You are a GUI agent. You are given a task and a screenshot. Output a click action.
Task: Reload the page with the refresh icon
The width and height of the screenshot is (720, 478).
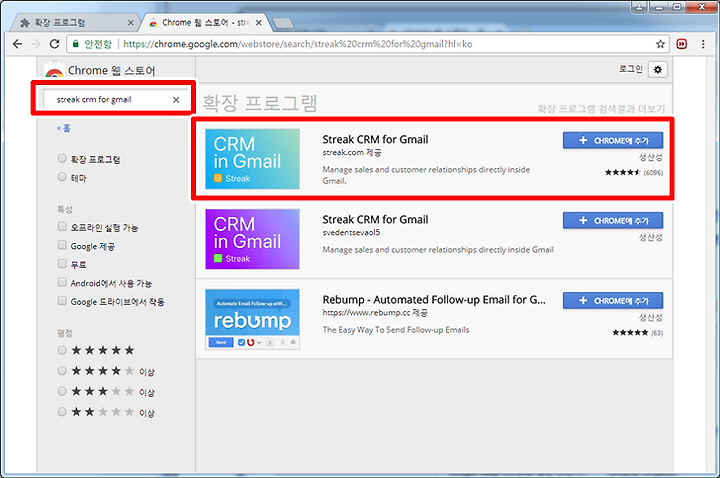pos(54,44)
